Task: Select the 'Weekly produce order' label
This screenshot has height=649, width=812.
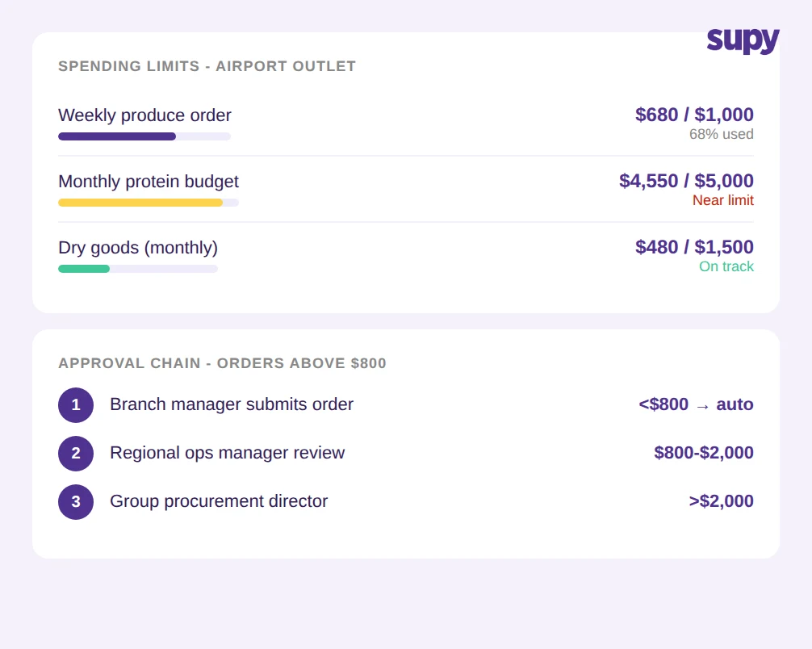Action: pos(144,115)
